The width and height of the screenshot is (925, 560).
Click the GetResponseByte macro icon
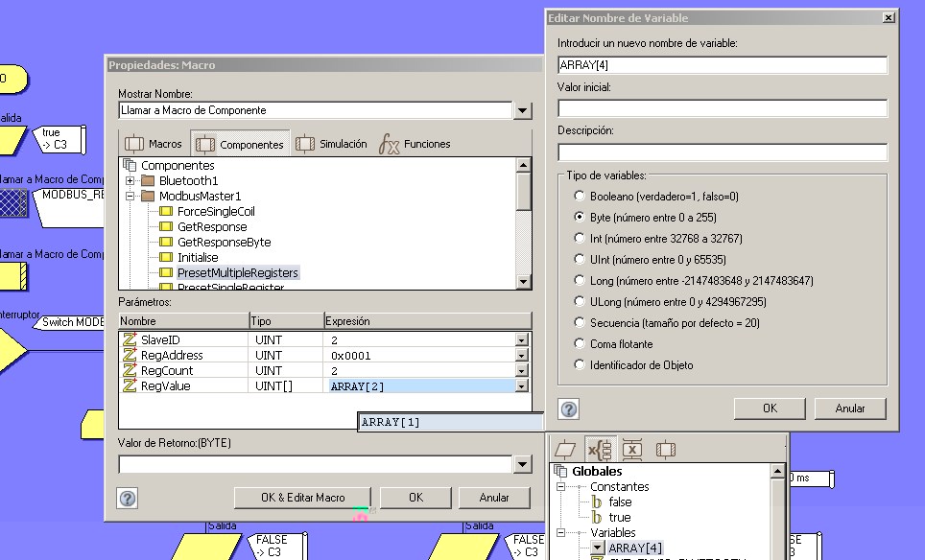click(166, 242)
